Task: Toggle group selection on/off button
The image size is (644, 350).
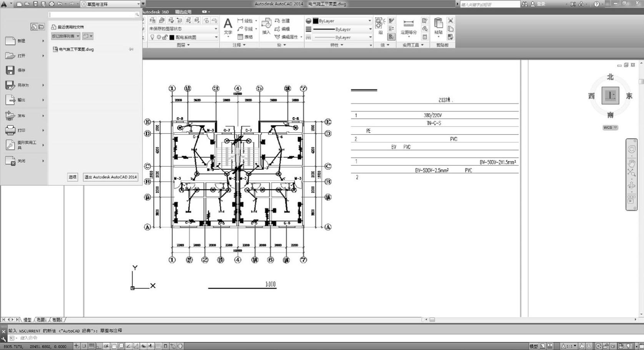Action: coord(391,37)
